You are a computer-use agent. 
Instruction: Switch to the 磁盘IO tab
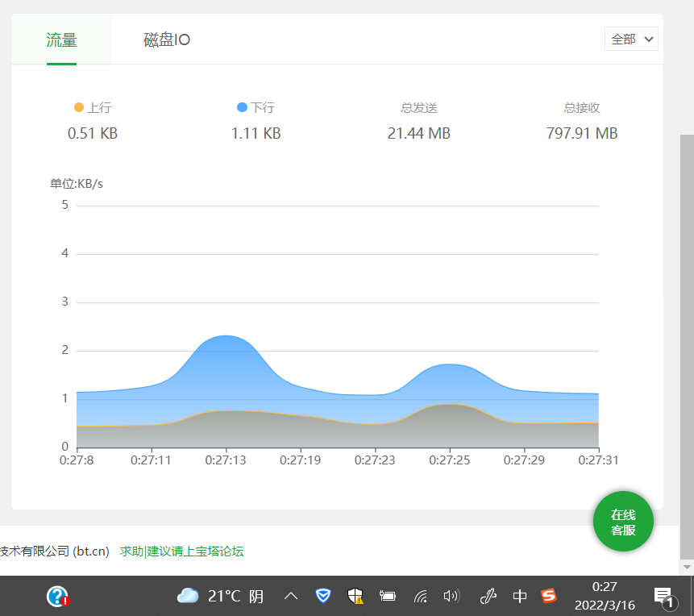click(x=167, y=40)
